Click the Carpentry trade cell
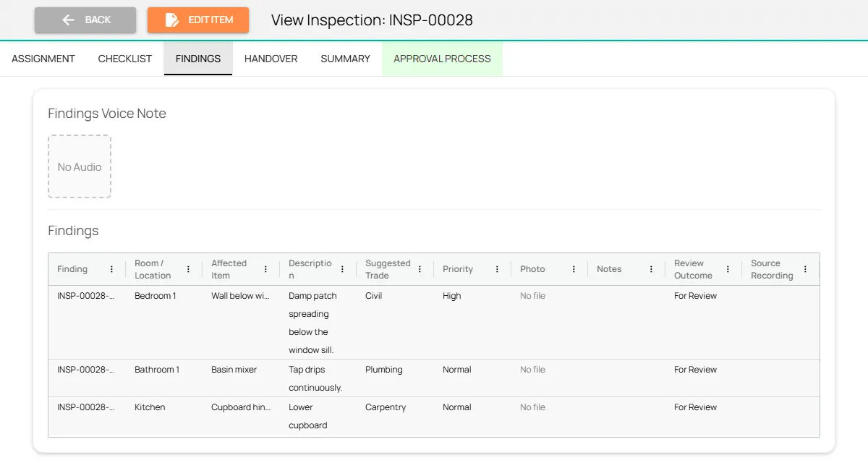 coord(386,407)
